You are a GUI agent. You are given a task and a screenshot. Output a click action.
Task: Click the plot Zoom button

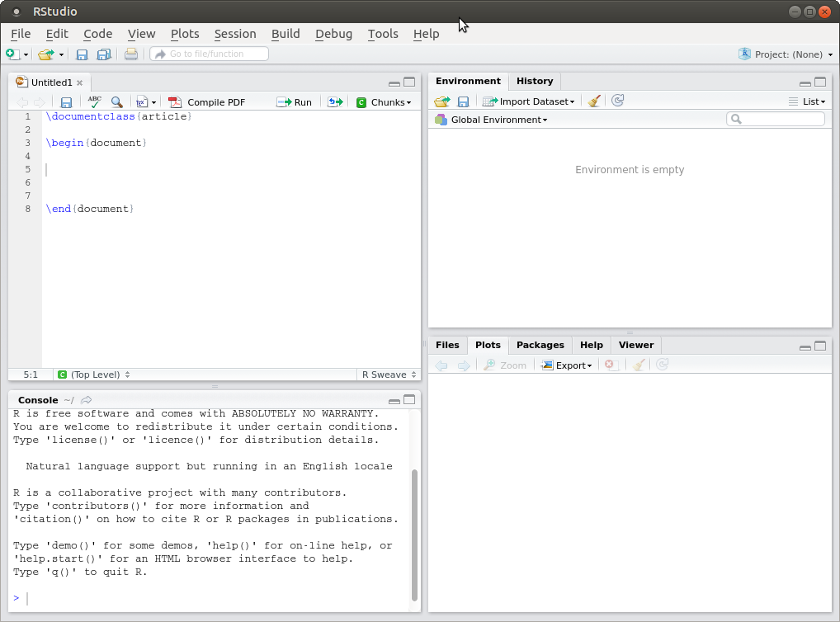(505, 365)
